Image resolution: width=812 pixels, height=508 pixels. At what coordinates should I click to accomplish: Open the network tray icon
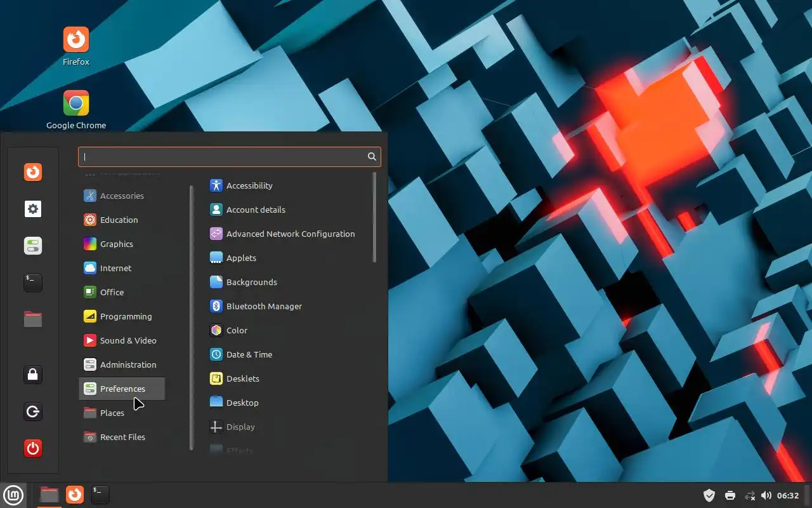(750, 495)
